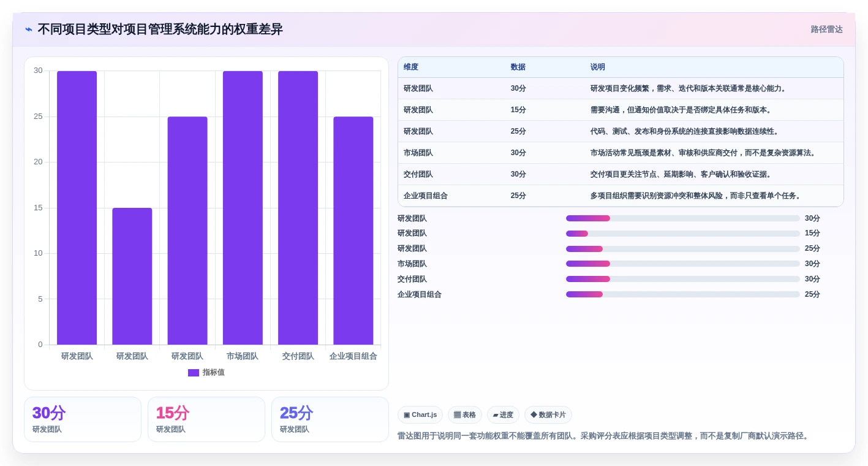The height and width of the screenshot is (466, 868).
Task: Click the 交付团队 bar in the chart
Action: pos(298,208)
